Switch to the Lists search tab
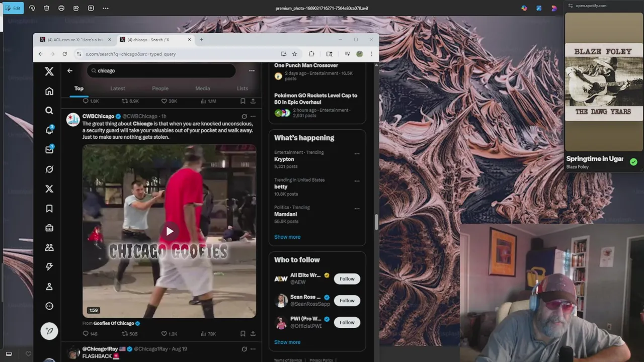Image resolution: width=644 pixels, height=362 pixels. point(243,88)
